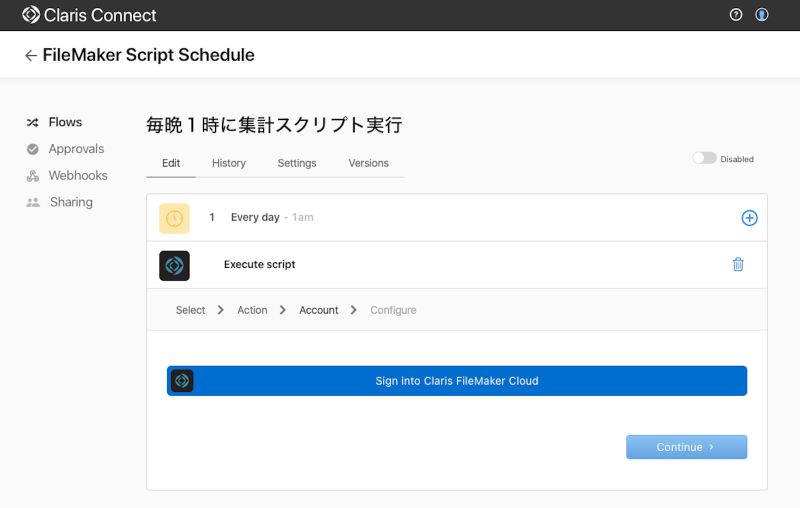Open Approvals in the sidebar
This screenshot has width=800, height=508.
coord(77,149)
